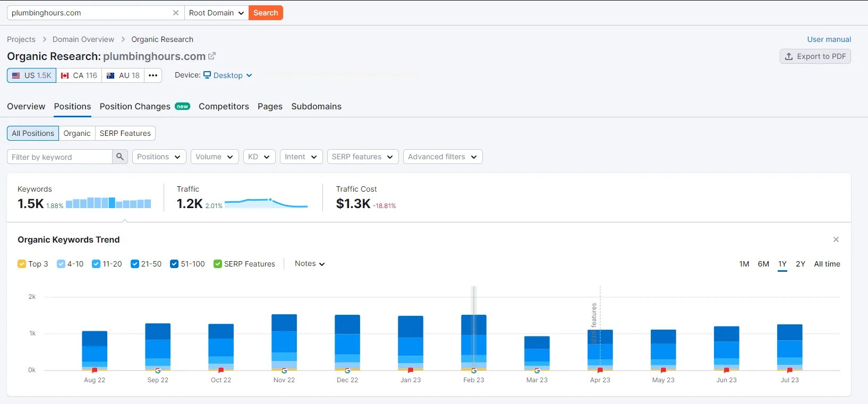Viewport: 868px width, 404px height.
Task: Expand the KD filter dropdown
Action: click(x=259, y=157)
